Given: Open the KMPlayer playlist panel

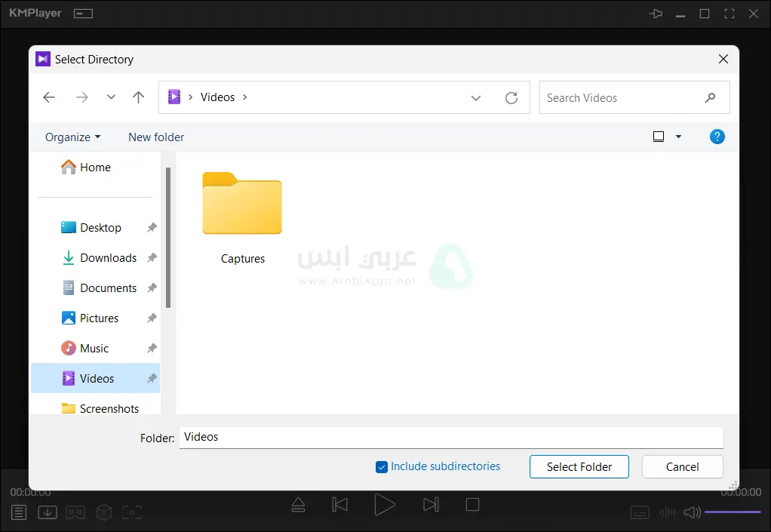Looking at the screenshot, I should pyautogui.click(x=18, y=512).
